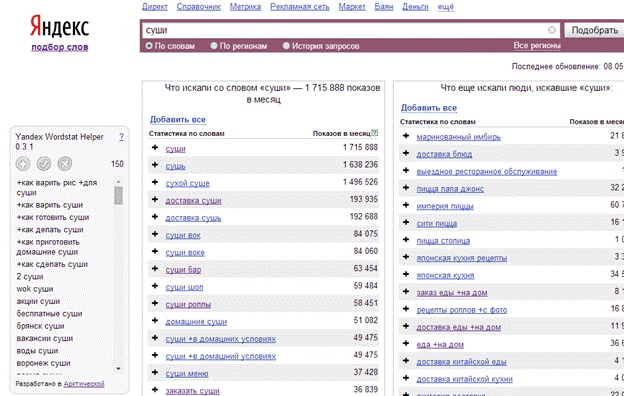Screen dimensions: 624x396
Task: Click the Яндекс logo
Action: (x=60, y=26)
